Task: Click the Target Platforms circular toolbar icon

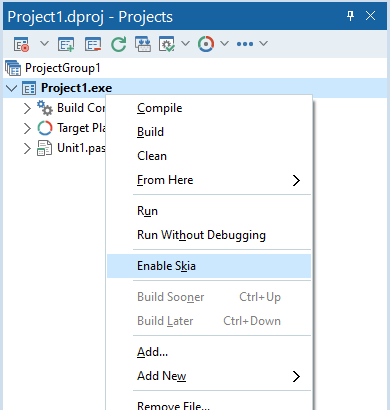Action: [x=206, y=44]
